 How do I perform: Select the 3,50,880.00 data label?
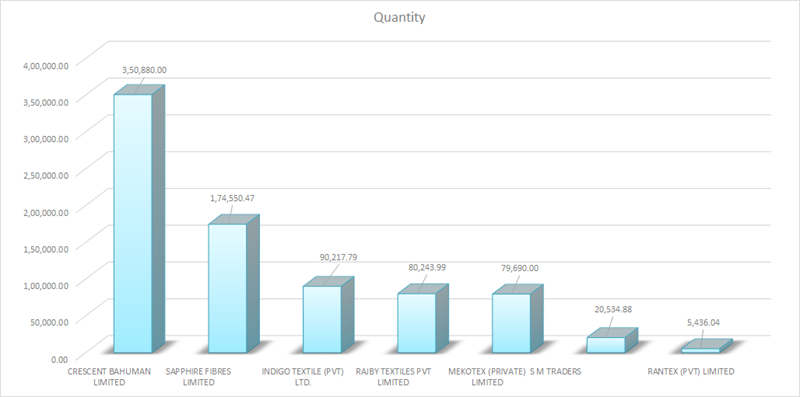click(144, 70)
